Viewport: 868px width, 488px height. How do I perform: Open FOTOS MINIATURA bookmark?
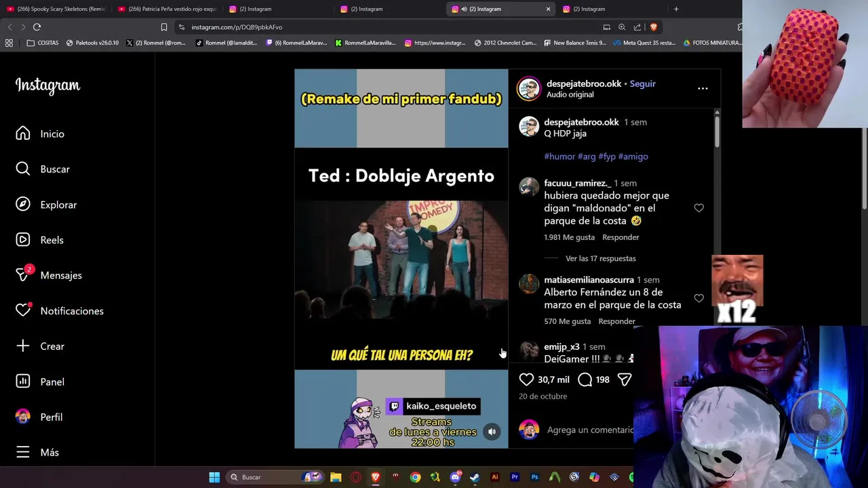[x=712, y=43]
